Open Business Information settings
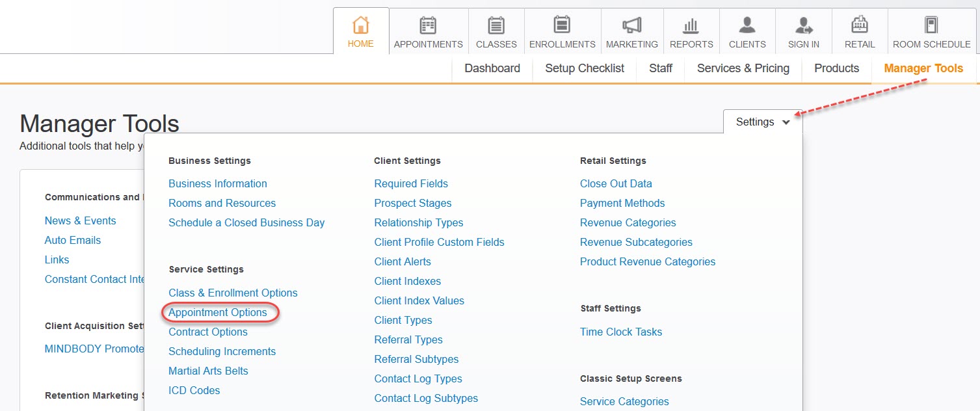 pyautogui.click(x=218, y=184)
